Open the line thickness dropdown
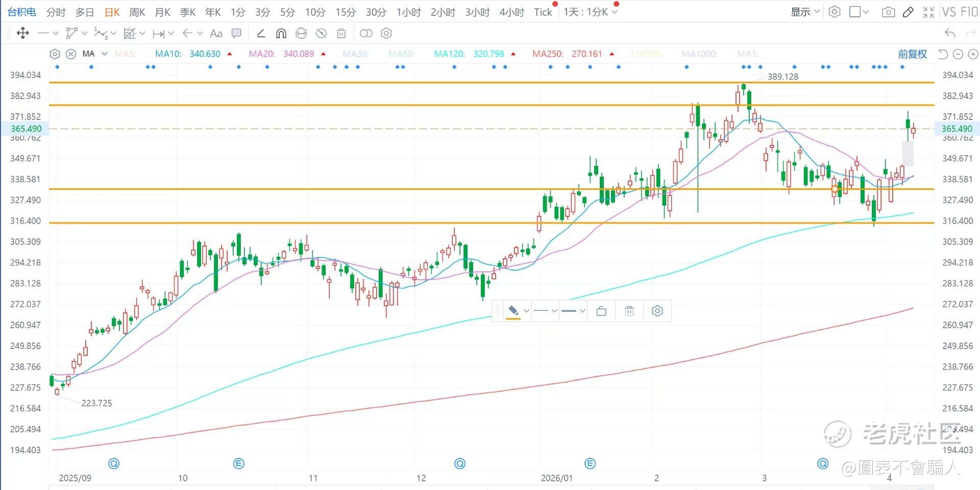This screenshot has height=490, width=980. (573, 311)
